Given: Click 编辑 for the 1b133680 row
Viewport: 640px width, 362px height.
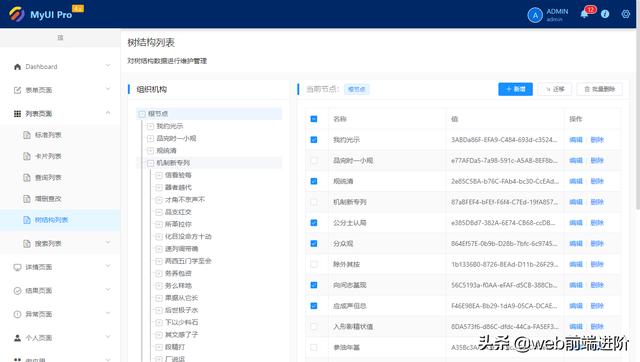Looking at the screenshot, I should coord(576,264).
